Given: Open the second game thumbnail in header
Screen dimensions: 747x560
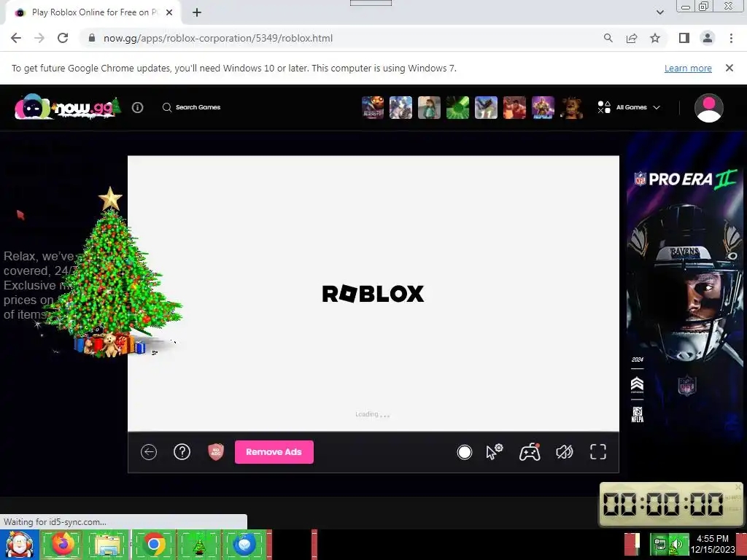Looking at the screenshot, I should pos(400,107).
